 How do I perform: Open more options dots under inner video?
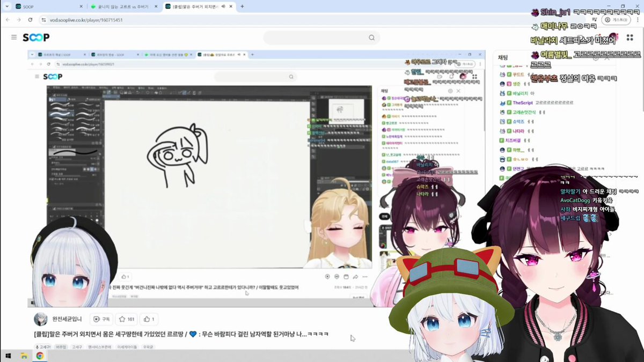(364, 277)
